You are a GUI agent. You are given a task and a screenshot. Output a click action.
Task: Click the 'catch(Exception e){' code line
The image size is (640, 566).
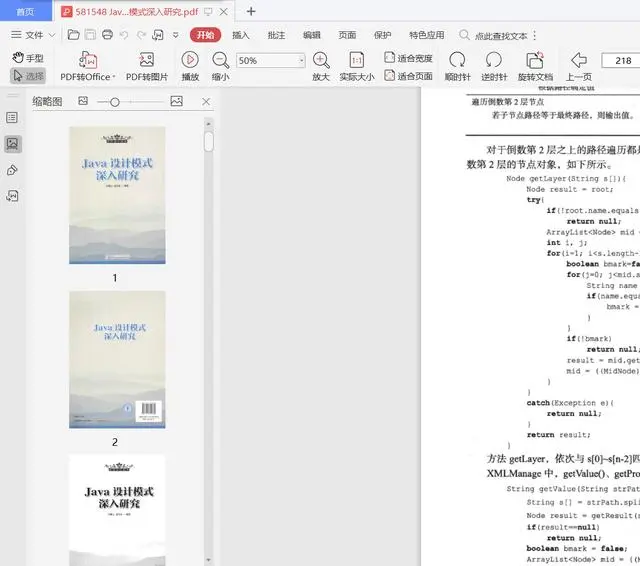[x=570, y=403]
